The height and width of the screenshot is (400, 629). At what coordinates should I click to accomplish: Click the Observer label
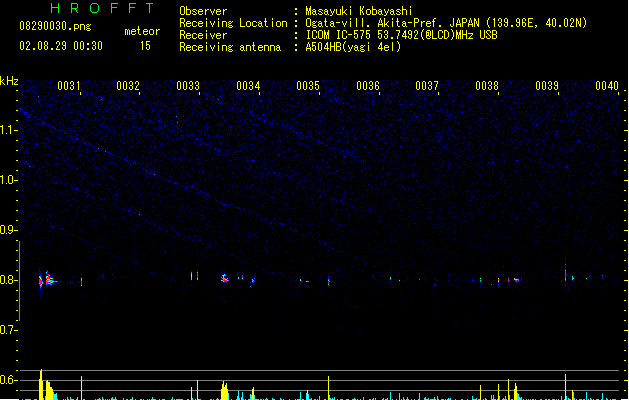click(x=203, y=11)
